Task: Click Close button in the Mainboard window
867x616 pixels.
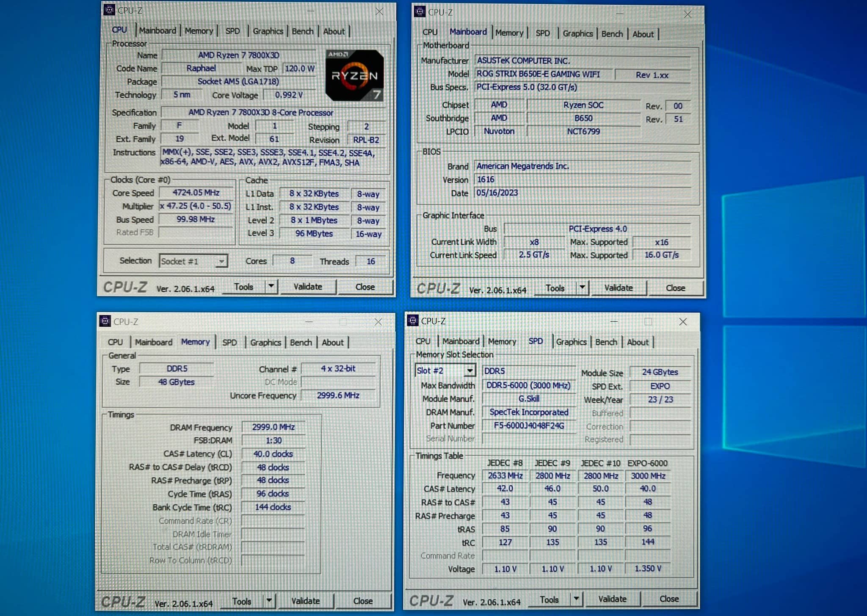Action: click(675, 288)
